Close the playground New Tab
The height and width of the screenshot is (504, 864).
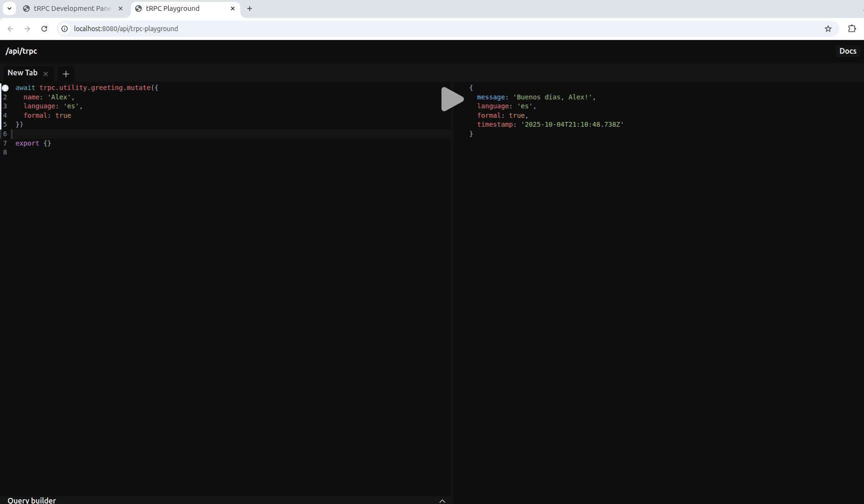[46, 74]
